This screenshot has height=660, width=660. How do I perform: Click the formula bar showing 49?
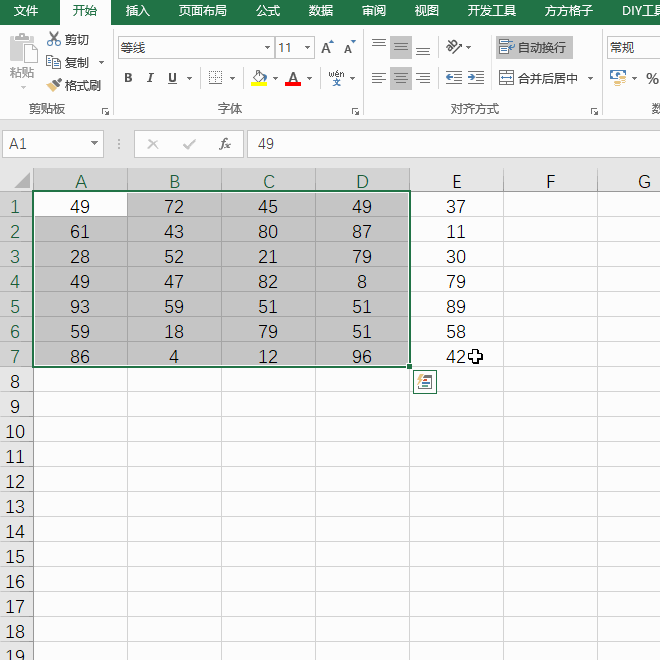[x=453, y=144]
